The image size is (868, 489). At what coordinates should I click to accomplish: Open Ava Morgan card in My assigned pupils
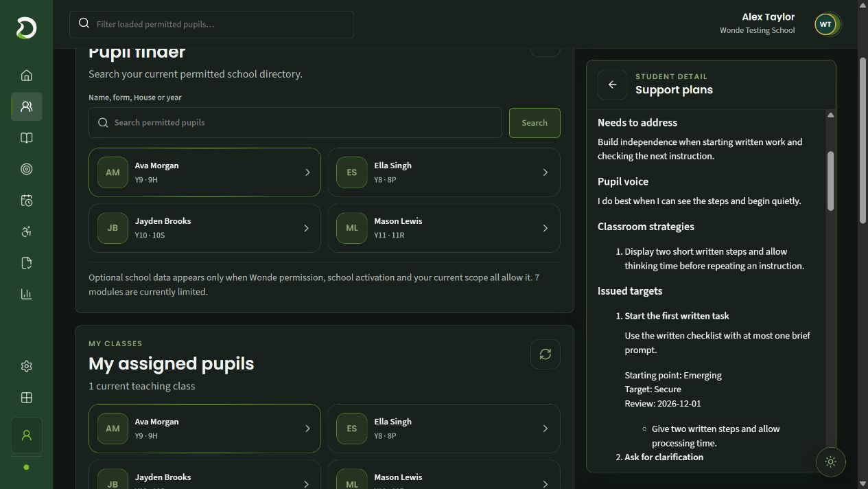[x=204, y=429]
